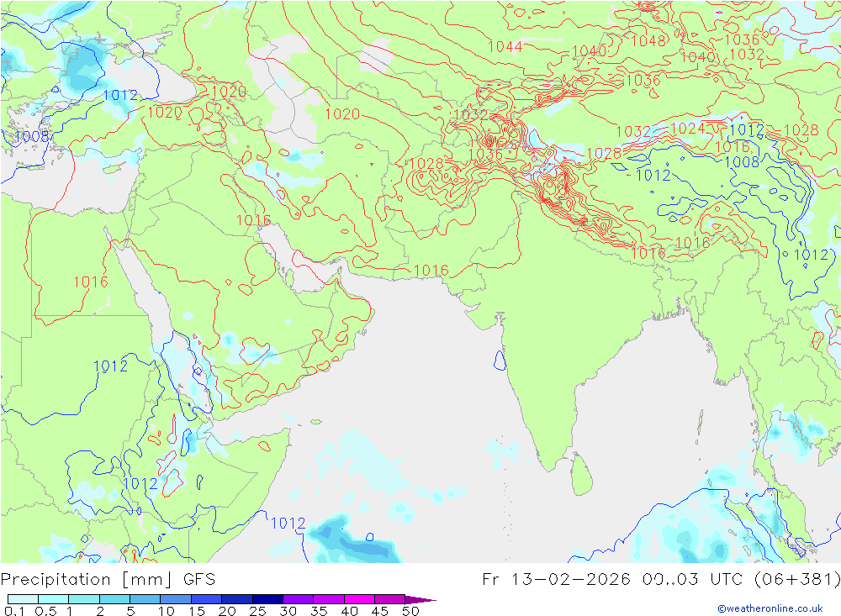Pick the dark blue swatch between 20 and 25

click(236, 599)
